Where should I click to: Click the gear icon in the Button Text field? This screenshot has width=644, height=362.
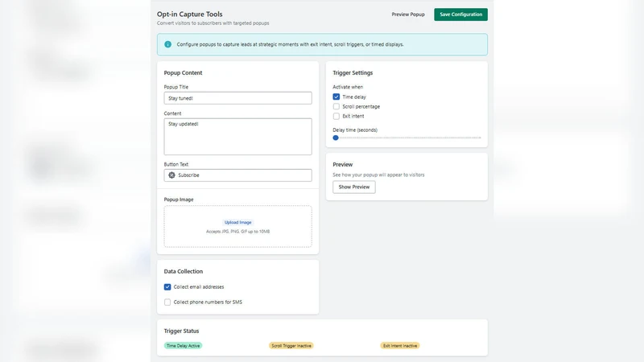(x=171, y=175)
